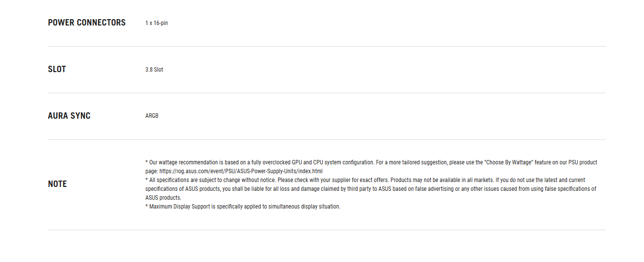644x262 pixels.
Task: Open the rog.asus.com PSU page link
Action: pyautogui.click(x=241, y=171)
